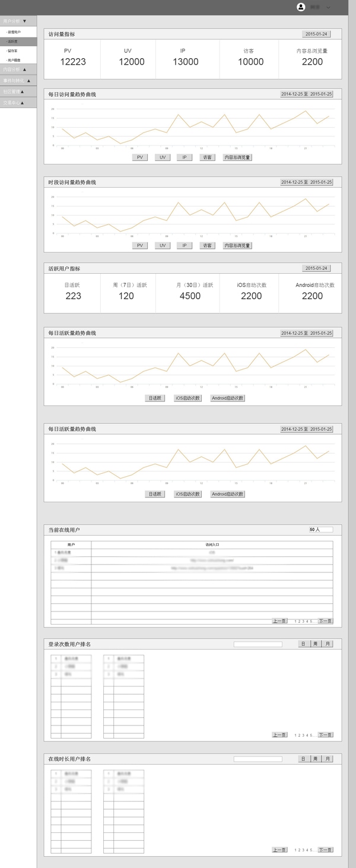Click the IP value 13000
This screenshot has width=356, height=868.
coord(186,62)
